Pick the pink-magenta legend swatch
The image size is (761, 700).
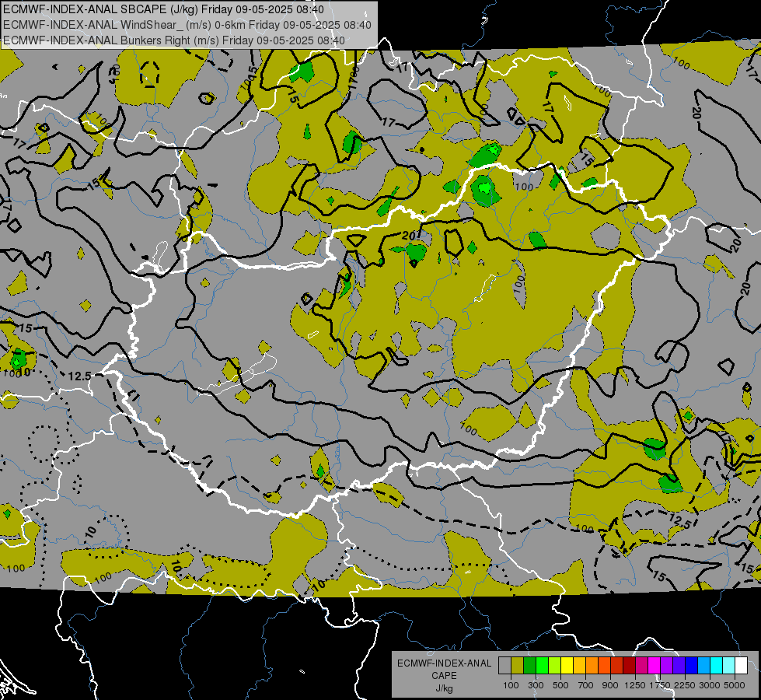click(x=641, y=666)
